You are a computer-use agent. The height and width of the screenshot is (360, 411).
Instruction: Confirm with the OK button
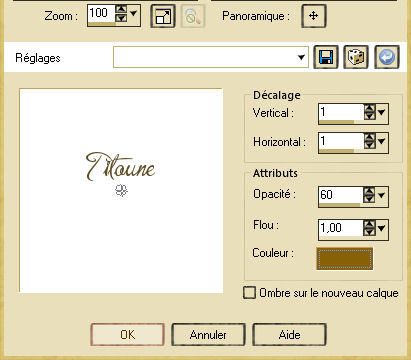click(x=127, y=334)
